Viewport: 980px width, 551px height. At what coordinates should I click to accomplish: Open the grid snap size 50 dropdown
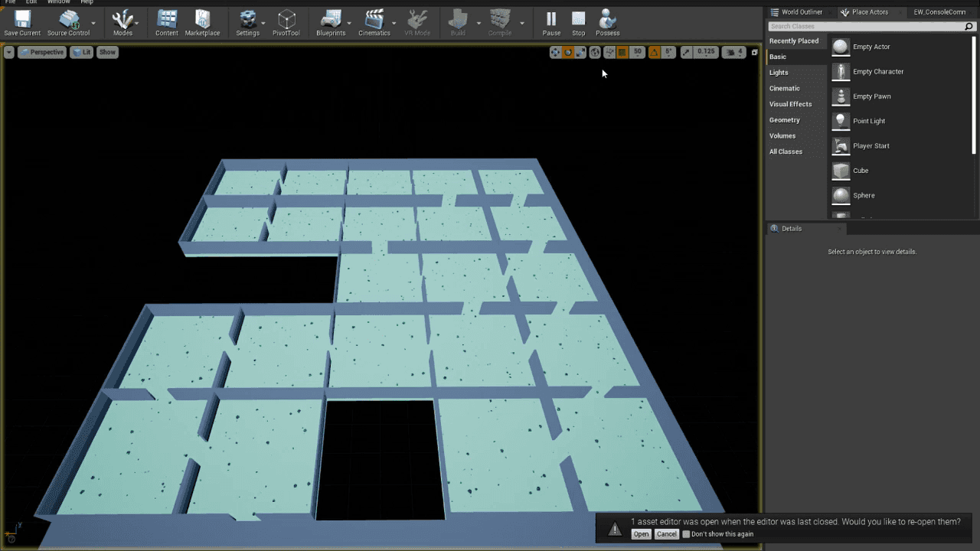coord(637,52)
